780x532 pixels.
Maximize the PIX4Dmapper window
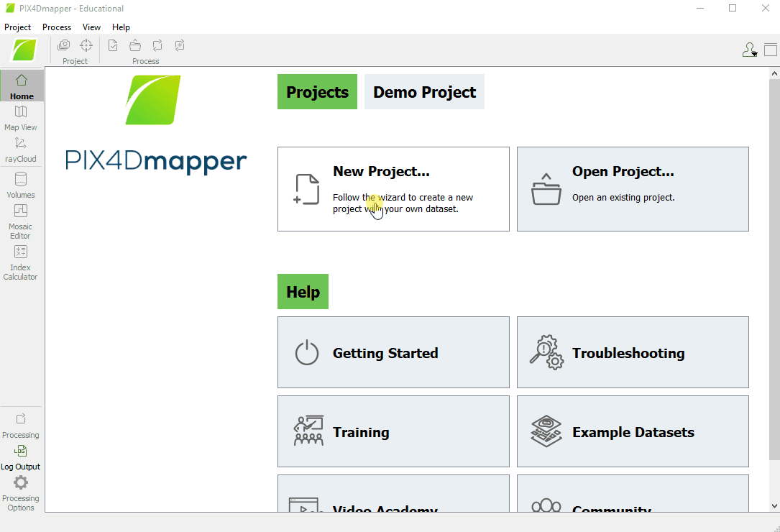[733, 8]
